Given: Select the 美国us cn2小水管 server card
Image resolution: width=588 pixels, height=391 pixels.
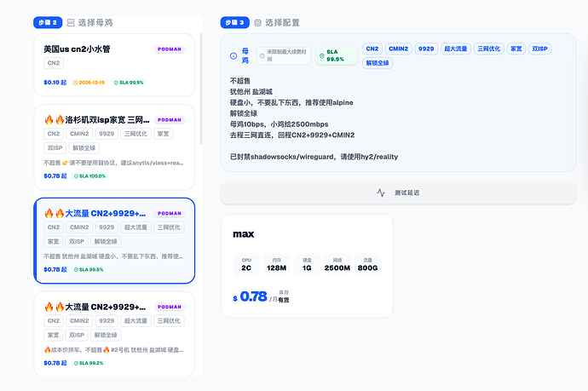Looking at the screenshot, I should pyautogui.click(x=114, y=66).
